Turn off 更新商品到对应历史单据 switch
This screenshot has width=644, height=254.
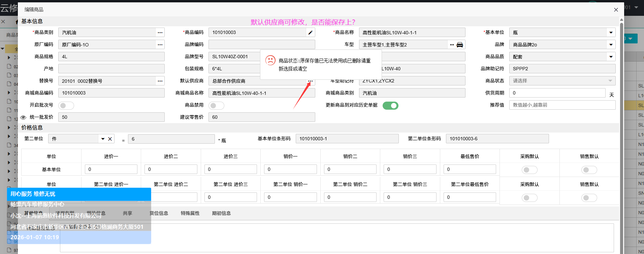point(390,106)
